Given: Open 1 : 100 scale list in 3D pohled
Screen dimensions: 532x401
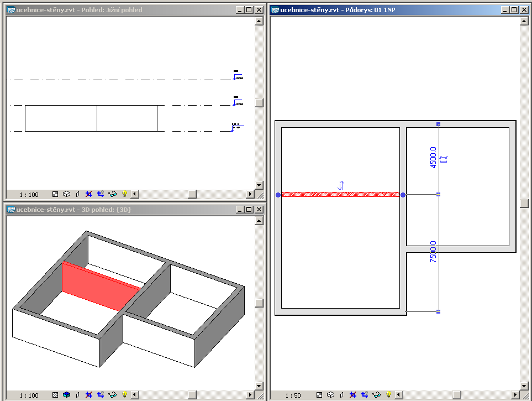Looking at the screenshot, I should 29,395.
